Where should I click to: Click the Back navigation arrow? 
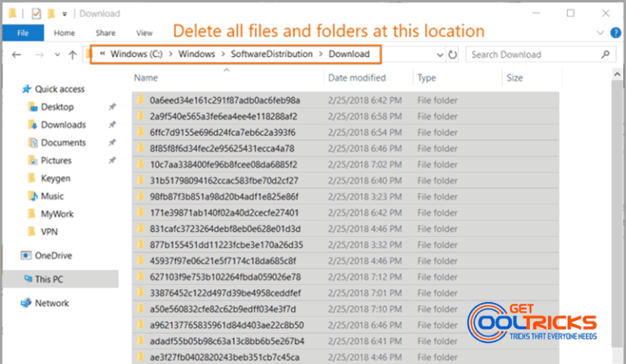click(x=18, y=55)
